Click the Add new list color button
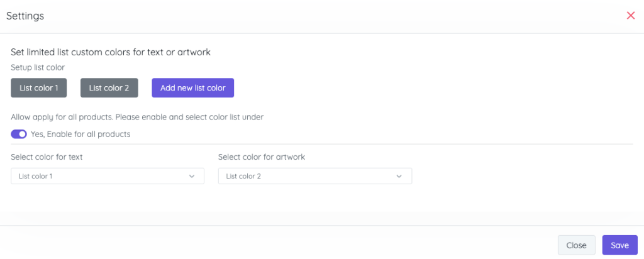Image resolution: width=644 pixels, height=259 pixels. click(192, 88)
